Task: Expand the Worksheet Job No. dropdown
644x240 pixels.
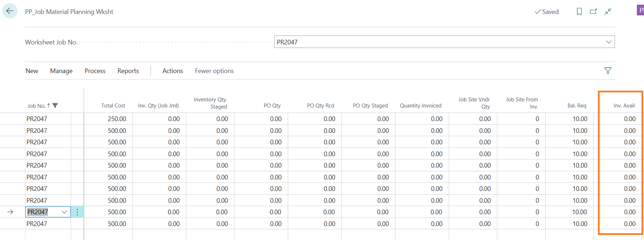Action: tap(608, 42)
